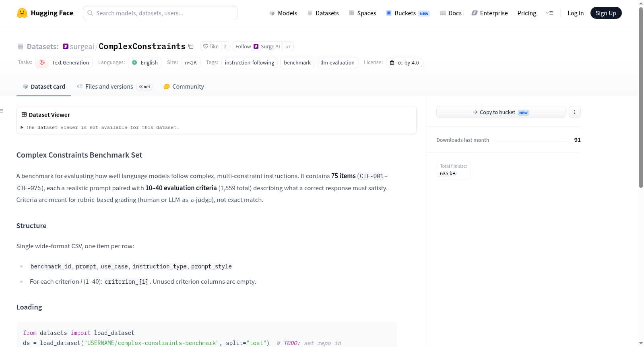Open Datasets in top navigation
The width and height of the screenshot is (644, 347).
click(323, 13)
